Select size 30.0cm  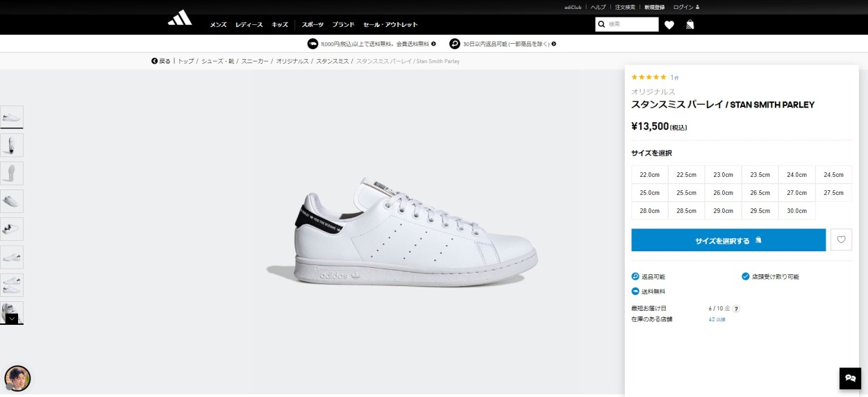[x=796, y=211]
